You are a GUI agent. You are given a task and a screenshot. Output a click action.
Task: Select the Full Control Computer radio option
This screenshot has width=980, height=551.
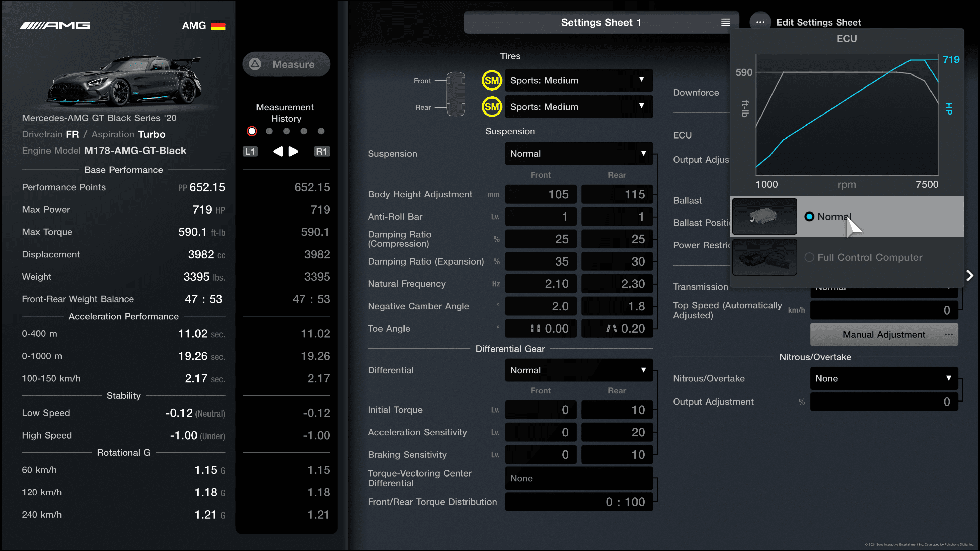809,257
